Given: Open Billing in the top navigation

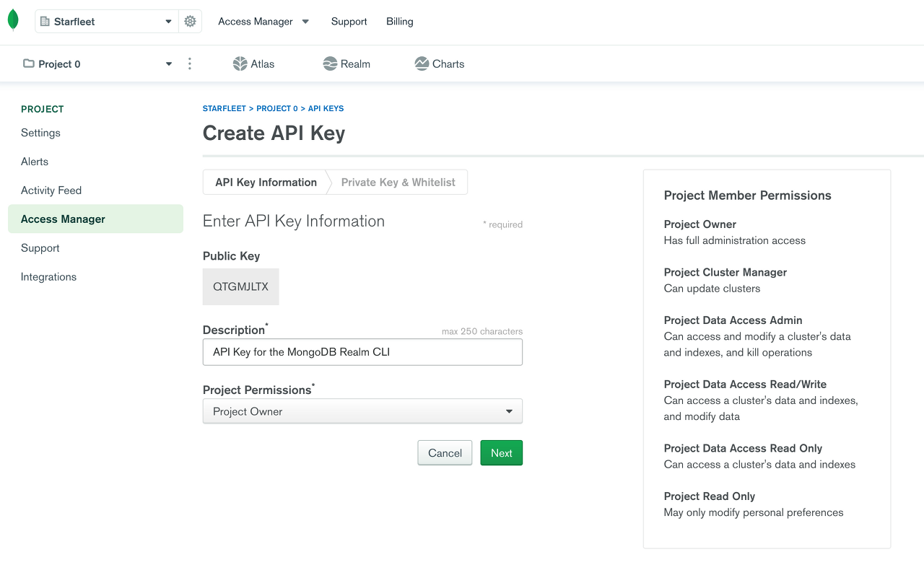Looking at the screenshot, I should [400, 22].
